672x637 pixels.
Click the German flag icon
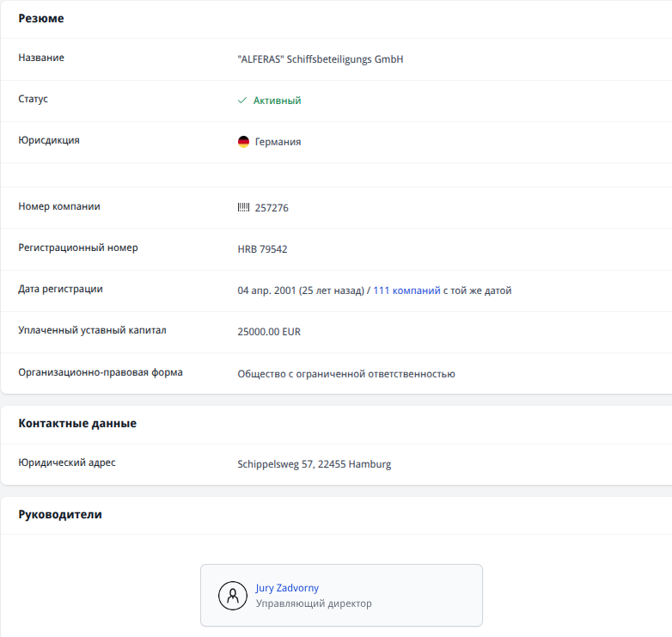243,142
